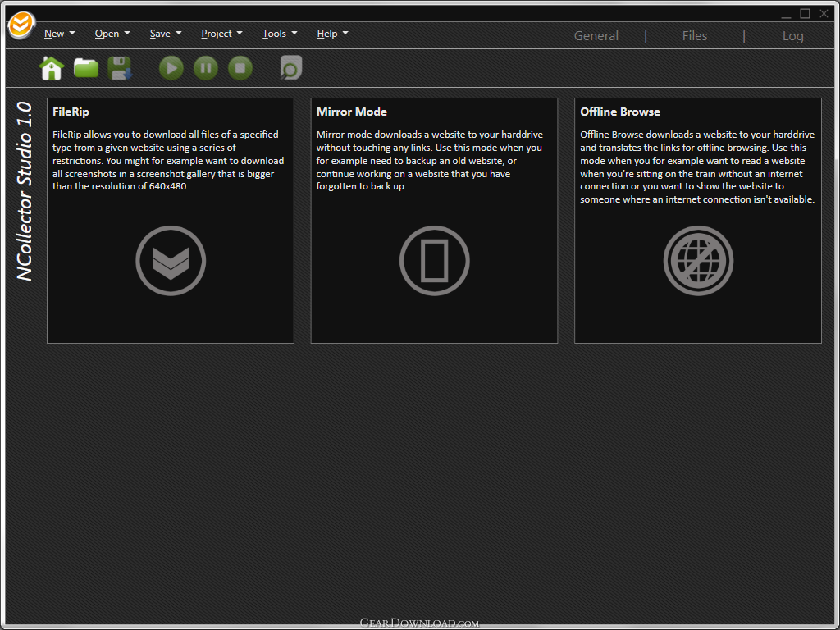Open the Tools menu
The height and width of the screenshot is (630, 840).
pos(280,34)
